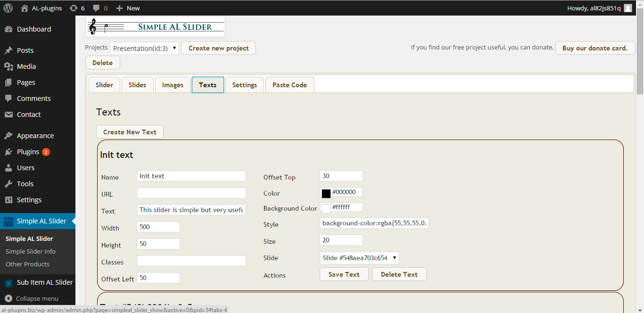The height and width of the screenshot is (313, 644).
Task: Click the user avatar icon
Action: [x=628, y=8]
